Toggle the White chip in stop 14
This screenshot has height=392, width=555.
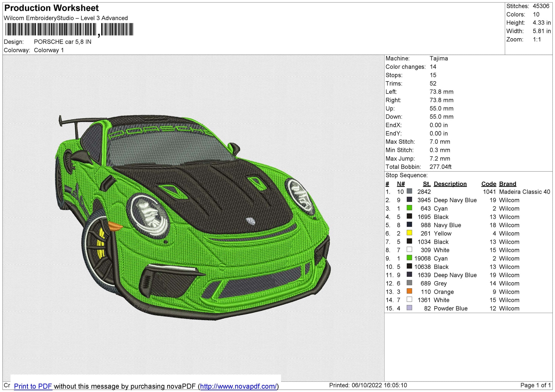coord(409,300)
